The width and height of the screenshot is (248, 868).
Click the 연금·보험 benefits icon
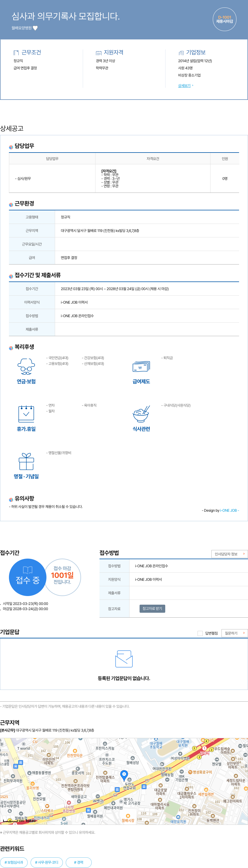(x=26, y=367)
